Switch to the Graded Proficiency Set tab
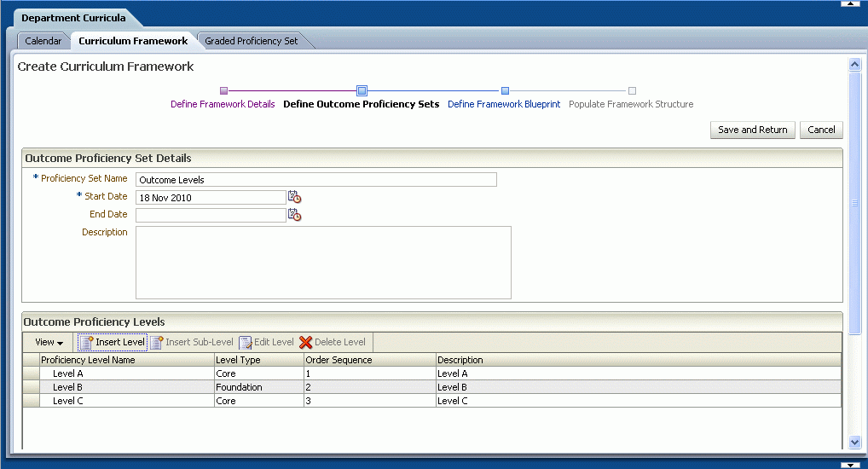The width and height of the screenshot is (868, 469). click(x=252, y=41)
